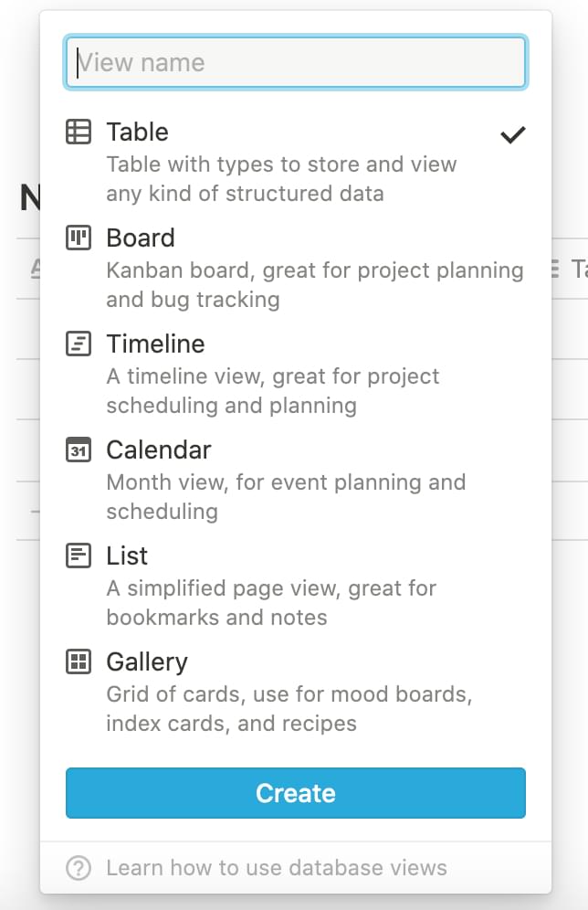The image size is (588, 910).
Task: Click the Table view grid icon
Action: 79,132
